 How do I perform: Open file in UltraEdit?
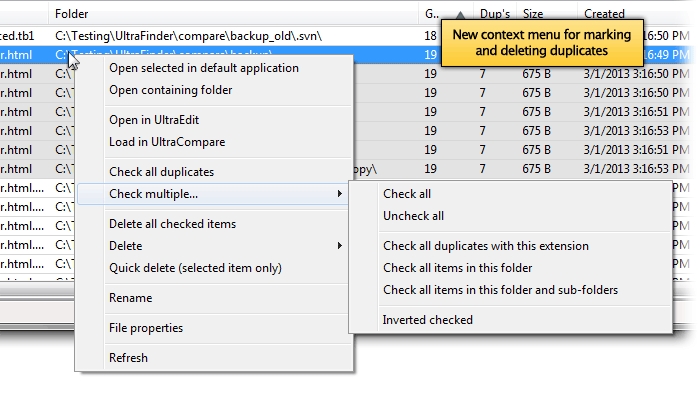coord(154,120)
